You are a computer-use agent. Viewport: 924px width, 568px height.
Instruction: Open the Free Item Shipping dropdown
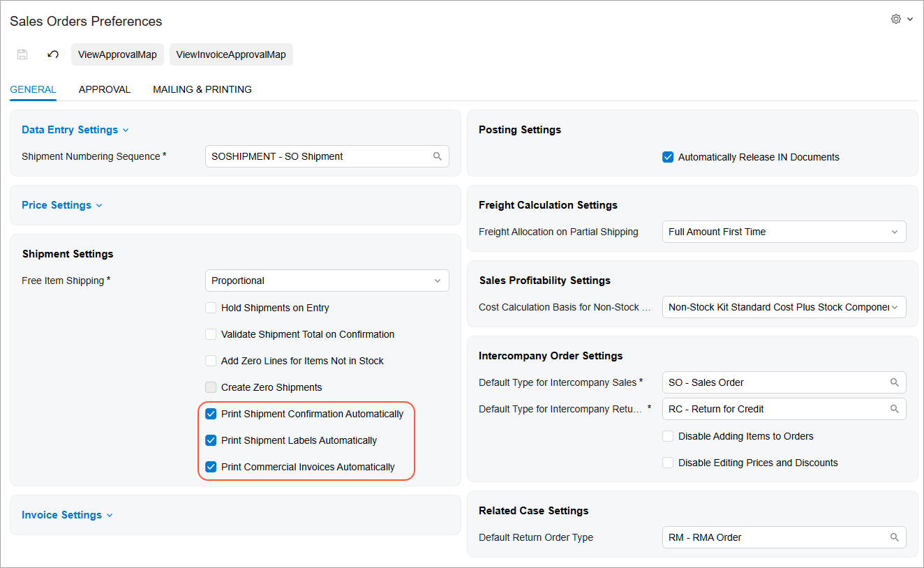[327, 281]
